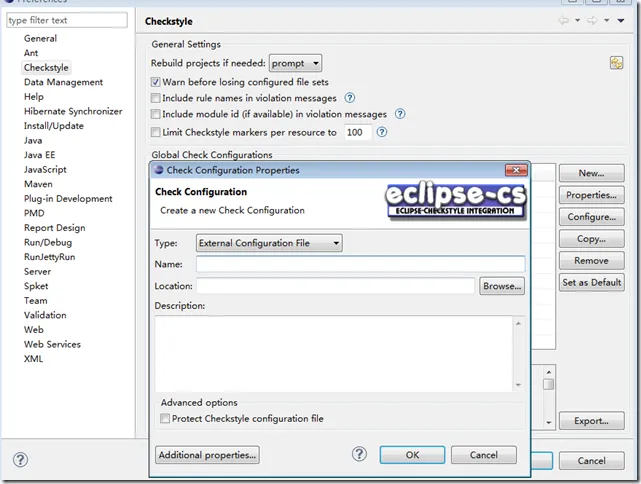Open the Rebuild projects prompt dropdown

click(x=295, y=63)
